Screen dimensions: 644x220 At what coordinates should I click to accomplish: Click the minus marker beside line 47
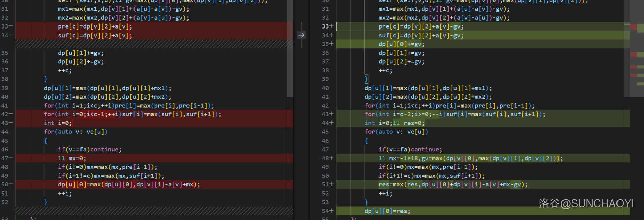click(11, 158)
